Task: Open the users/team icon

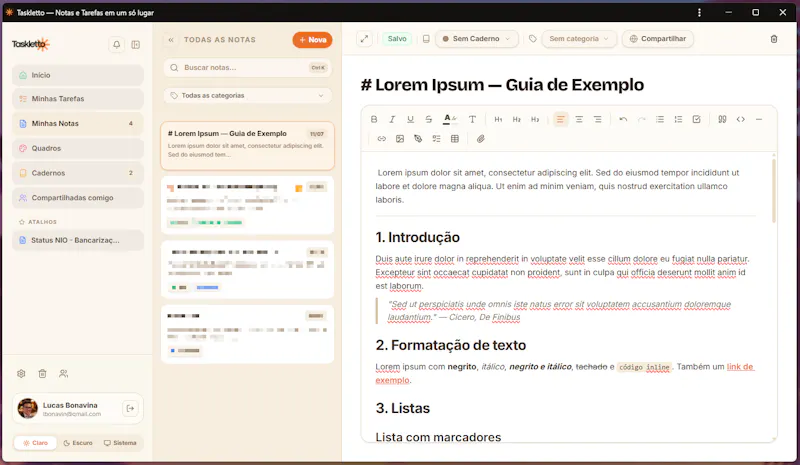Action: click(63, 374)
